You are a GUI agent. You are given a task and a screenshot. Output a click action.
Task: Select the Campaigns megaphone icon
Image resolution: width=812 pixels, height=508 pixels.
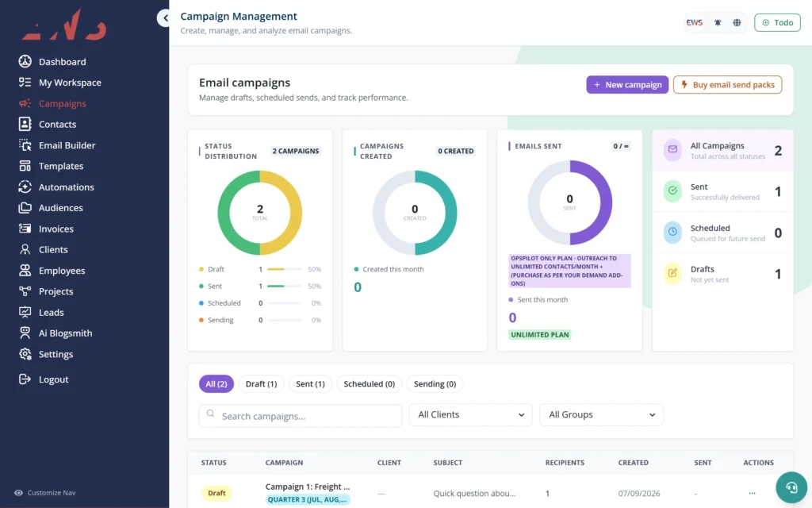point(25,103)
